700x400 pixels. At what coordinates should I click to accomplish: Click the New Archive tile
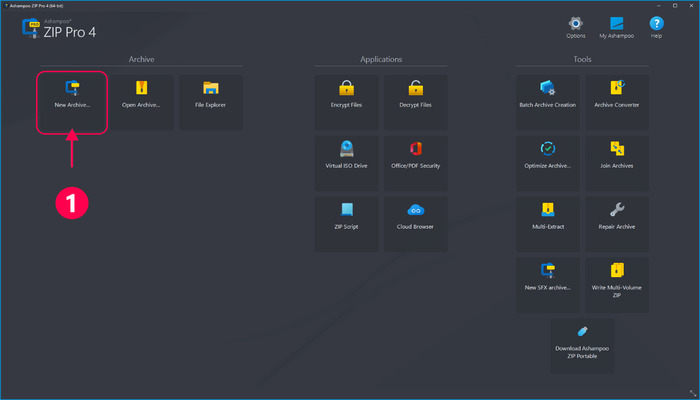click(72, 102)
